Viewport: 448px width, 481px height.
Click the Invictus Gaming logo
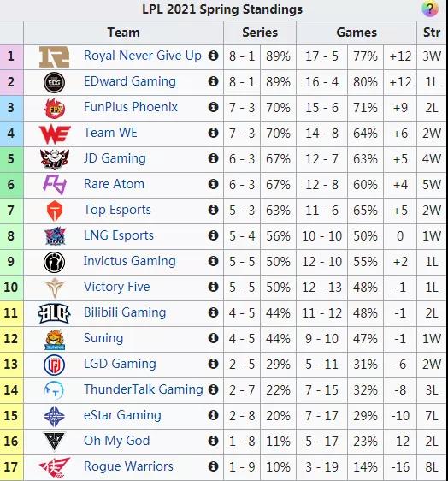pos(55,262)
